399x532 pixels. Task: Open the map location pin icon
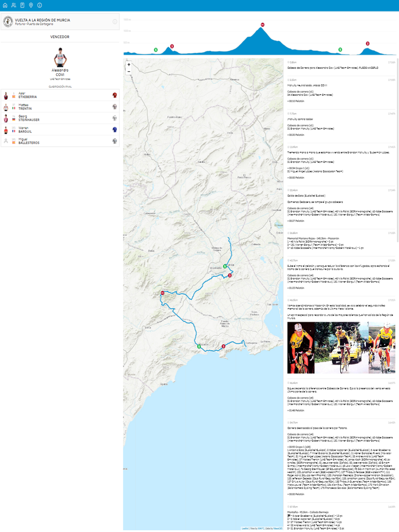[x=31, y=5]
